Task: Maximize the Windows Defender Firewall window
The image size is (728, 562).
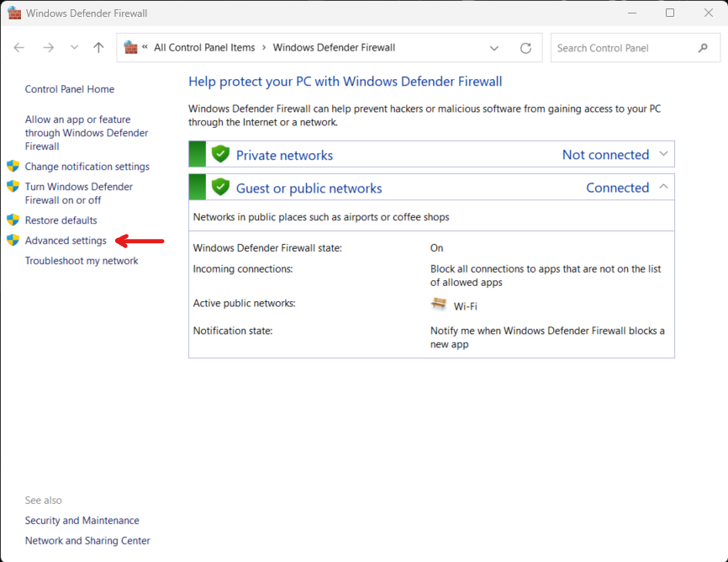Action: click(670, 13)
